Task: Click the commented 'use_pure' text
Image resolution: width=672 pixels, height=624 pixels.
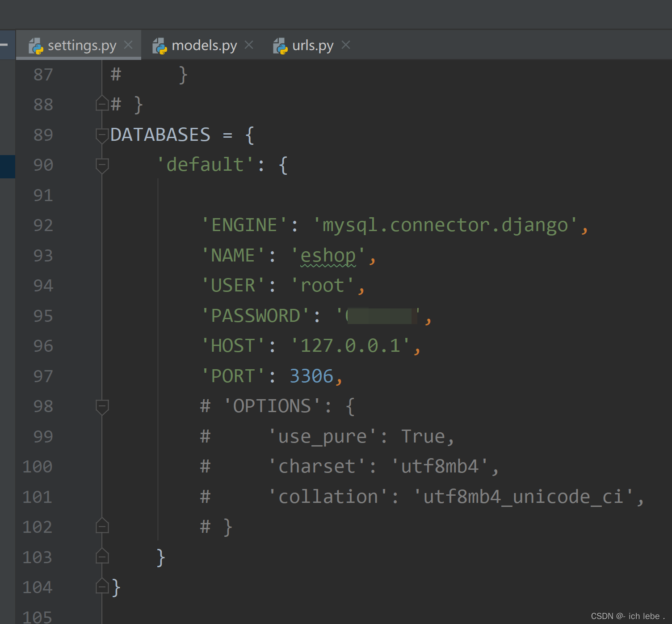Action: 322,437
